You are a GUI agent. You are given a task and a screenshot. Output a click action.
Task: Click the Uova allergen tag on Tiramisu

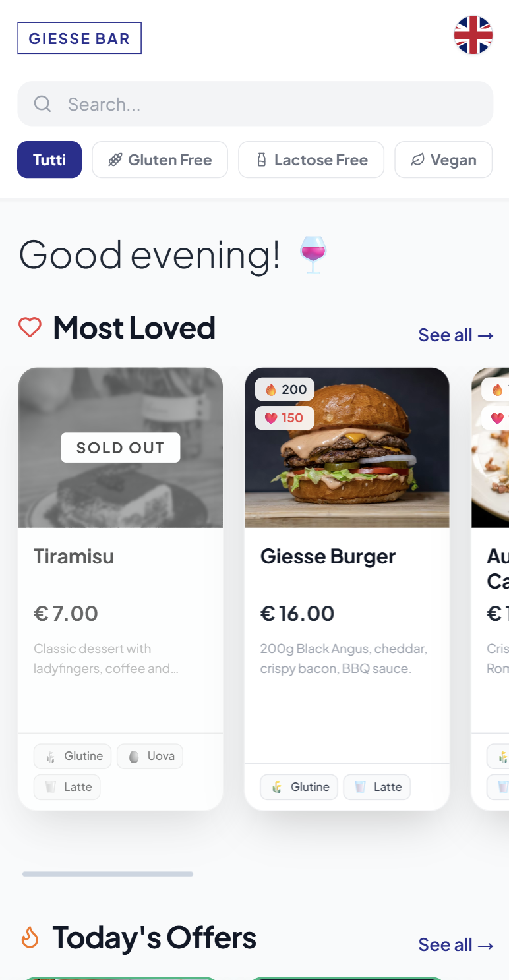coord(150,756)
